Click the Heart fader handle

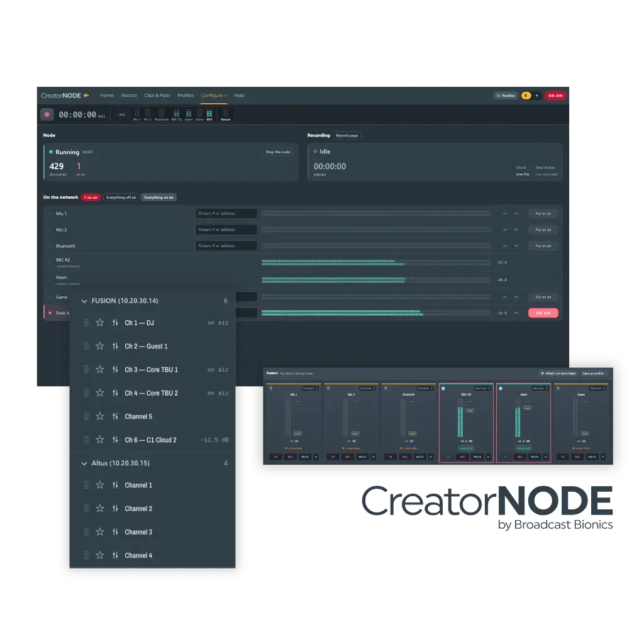click(x=528, y=408)
